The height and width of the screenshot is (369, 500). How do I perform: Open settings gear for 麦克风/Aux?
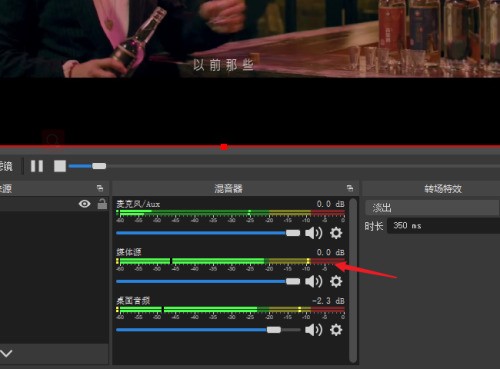pyautogui.click(x=336, y=233)
